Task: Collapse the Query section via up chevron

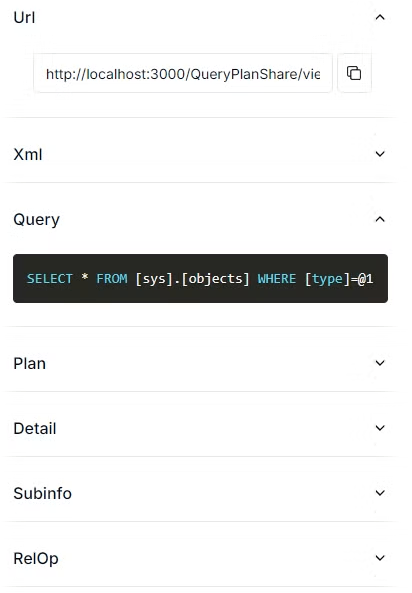Action: point(380,219)
